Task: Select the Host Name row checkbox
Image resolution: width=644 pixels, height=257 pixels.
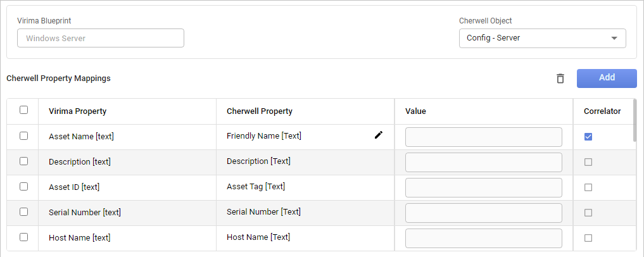Action: tap(23, 237)
